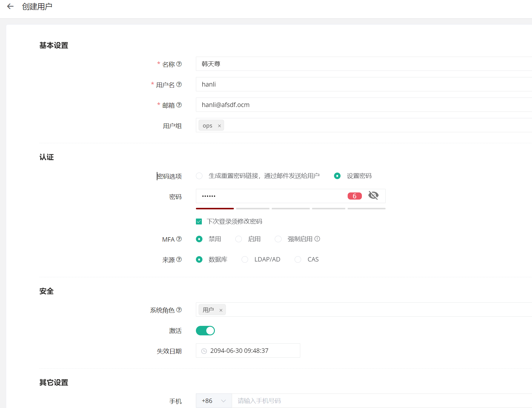
Task: Click the help icon next to 名称
Action: pyautogui.click(x=179, y=64)
